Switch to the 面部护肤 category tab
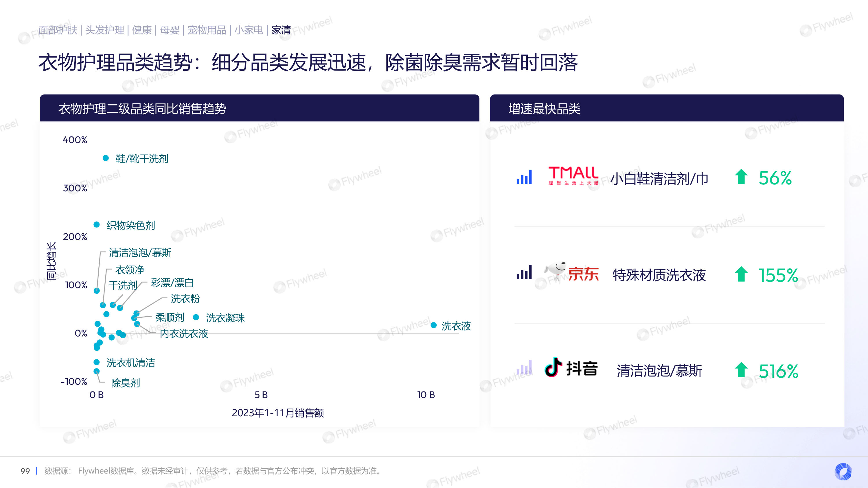868x488 pixels. (x=58, y=30)
